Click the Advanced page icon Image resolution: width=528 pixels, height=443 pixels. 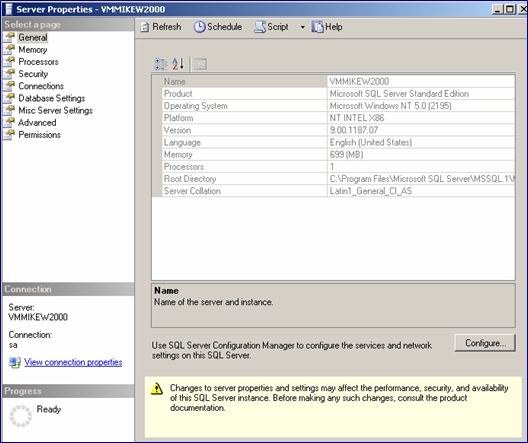click(9, 122)
